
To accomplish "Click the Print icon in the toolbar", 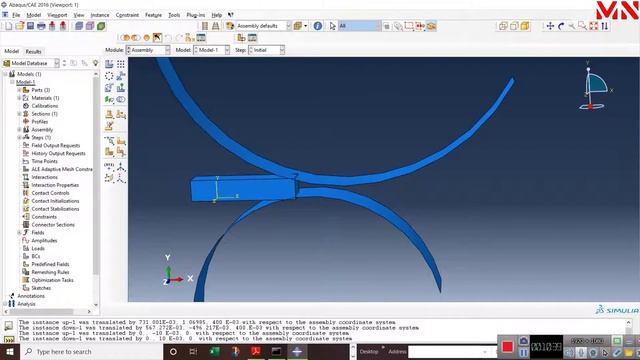I will [41, 26].
